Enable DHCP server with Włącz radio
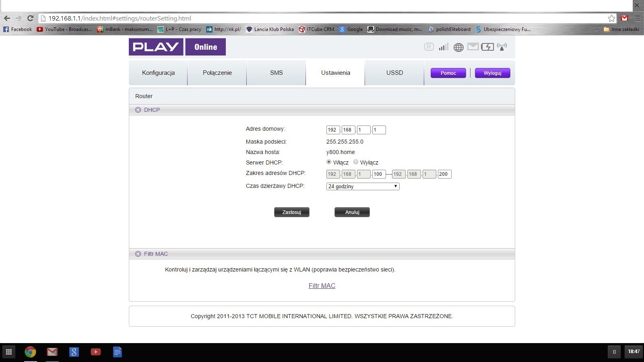This screenshot has width=644, height=362. click(329, 162)
